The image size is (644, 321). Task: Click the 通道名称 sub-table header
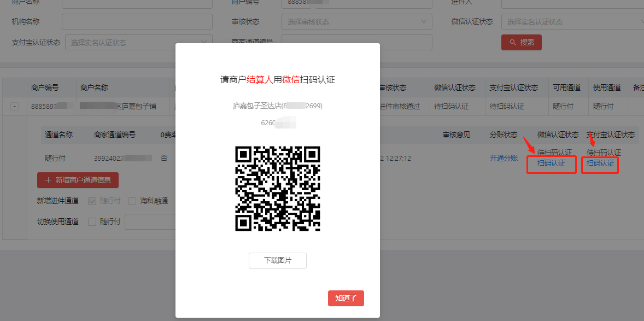[58, 135]
